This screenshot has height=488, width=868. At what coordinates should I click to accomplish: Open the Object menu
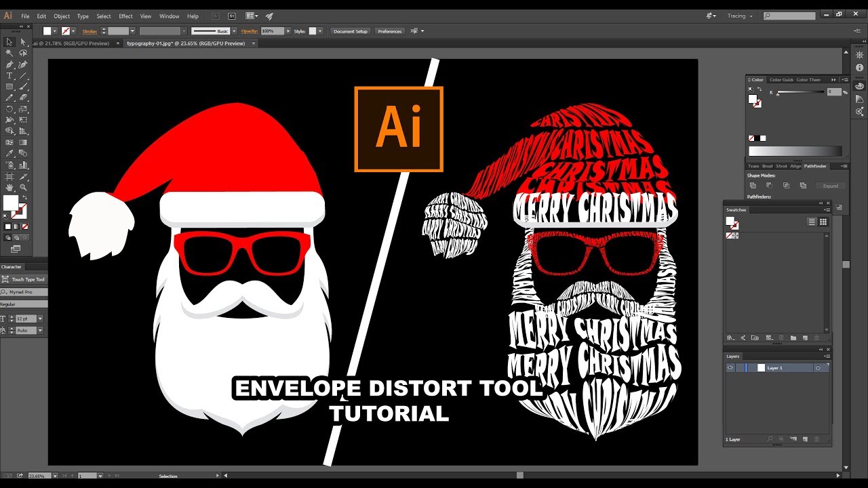coord(62,16)
